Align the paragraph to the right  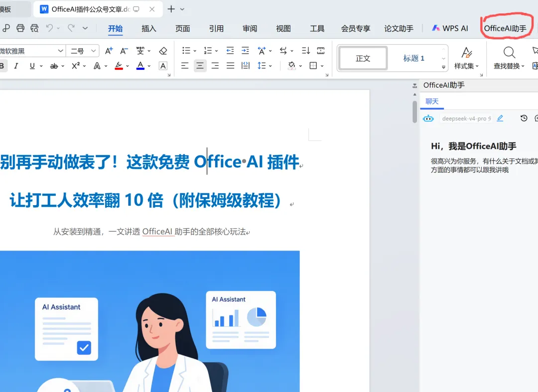click(x=215, y=66)
